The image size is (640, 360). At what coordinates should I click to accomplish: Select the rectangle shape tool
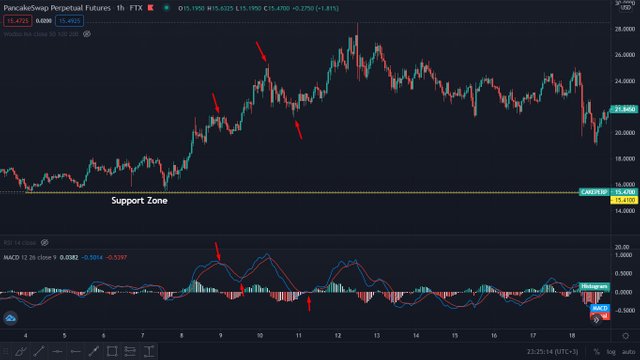112,351
